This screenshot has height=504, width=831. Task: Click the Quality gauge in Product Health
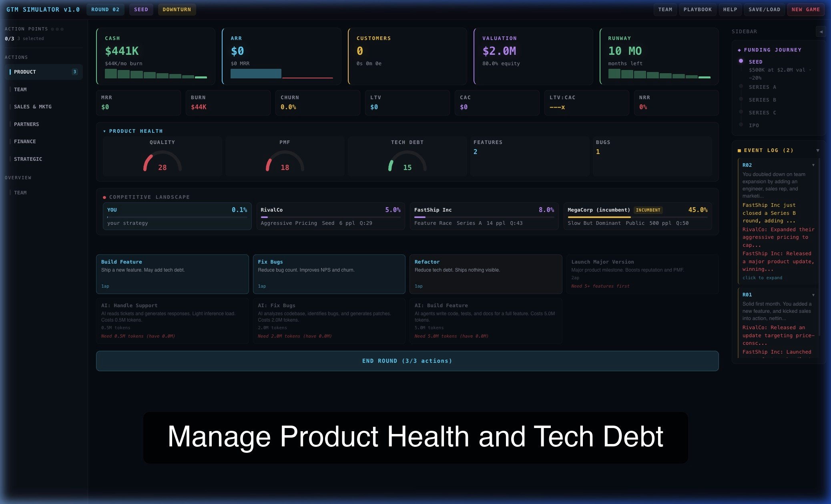click(162, 161)
